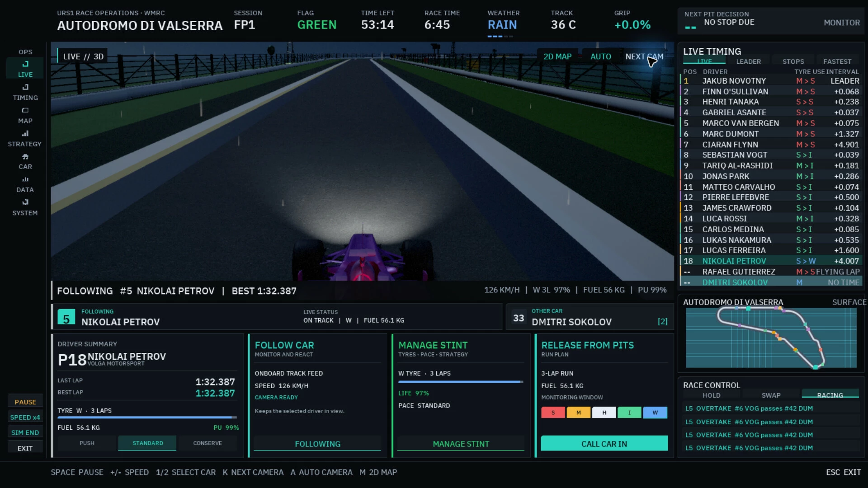Open the System icon in sidebar
Viewport: 868px width, 488px height.
pyautogui.click(x=25, y=202)
